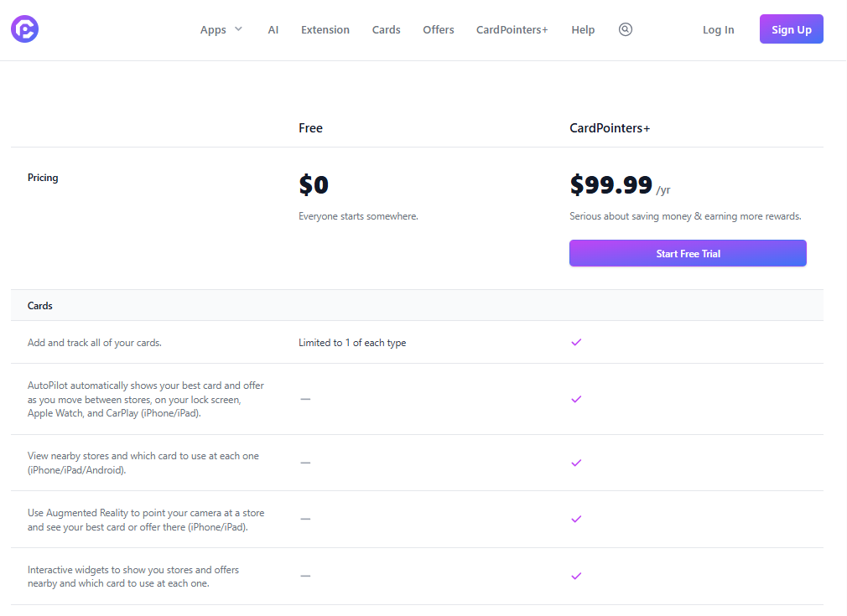Click the AutoPilot feature description
847x616 pixels.
click(x=146, y=400)
